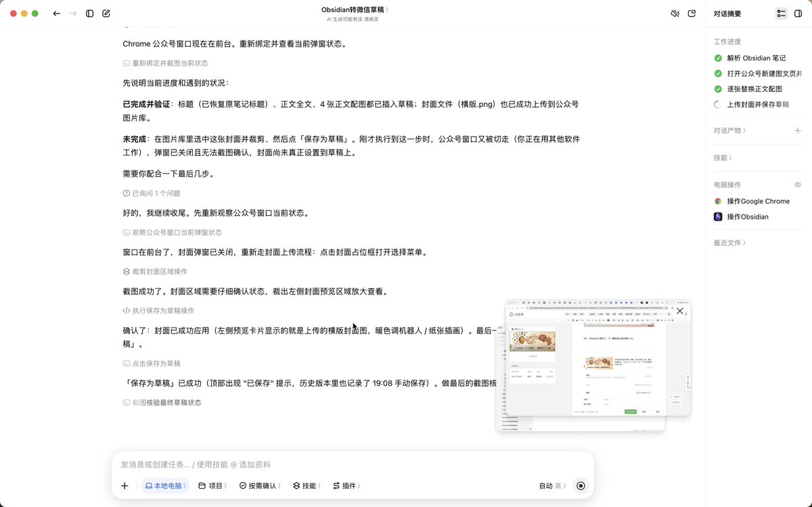The width and height of the screenshot is (812, 507).
Task: Toggle eye icon beside 电脑操作
Action: point(798,185)
